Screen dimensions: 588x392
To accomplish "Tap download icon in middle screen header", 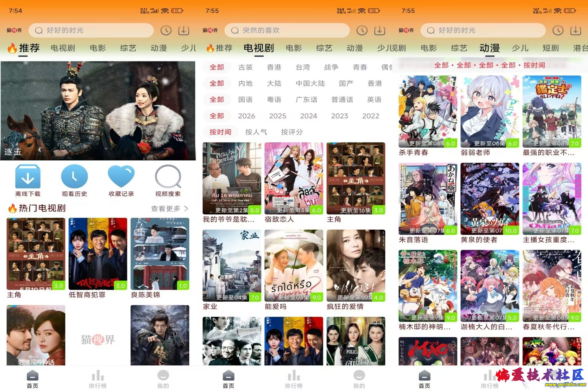I will (380, 30).
